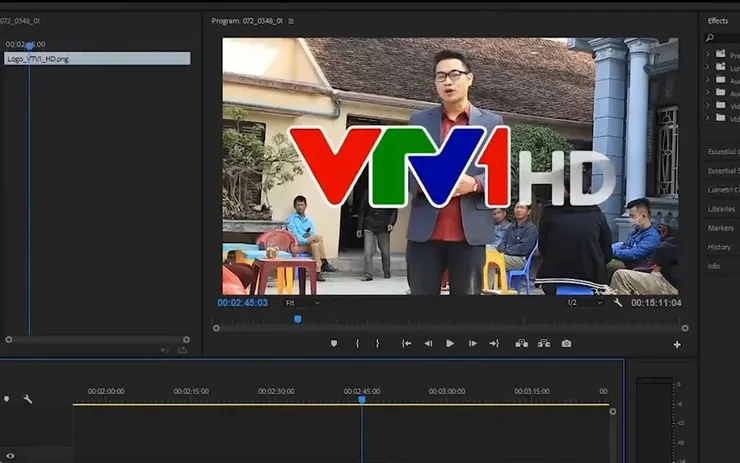Expand the Video Transitions folder chevron
This screenshot has width=740, height=463.
click(708, 118)
